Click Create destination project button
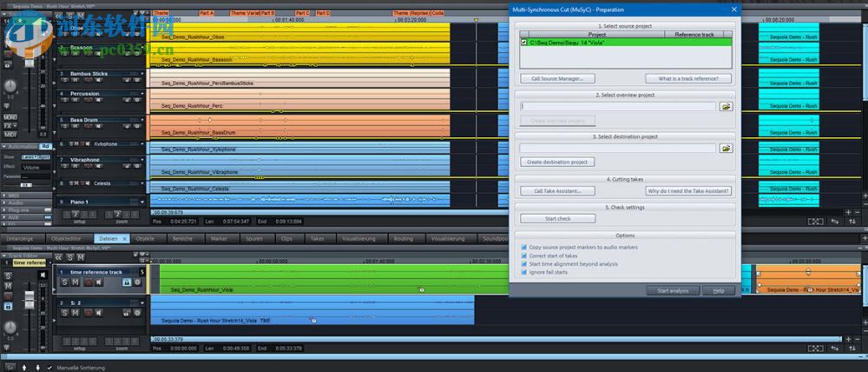 coord(558,162)
